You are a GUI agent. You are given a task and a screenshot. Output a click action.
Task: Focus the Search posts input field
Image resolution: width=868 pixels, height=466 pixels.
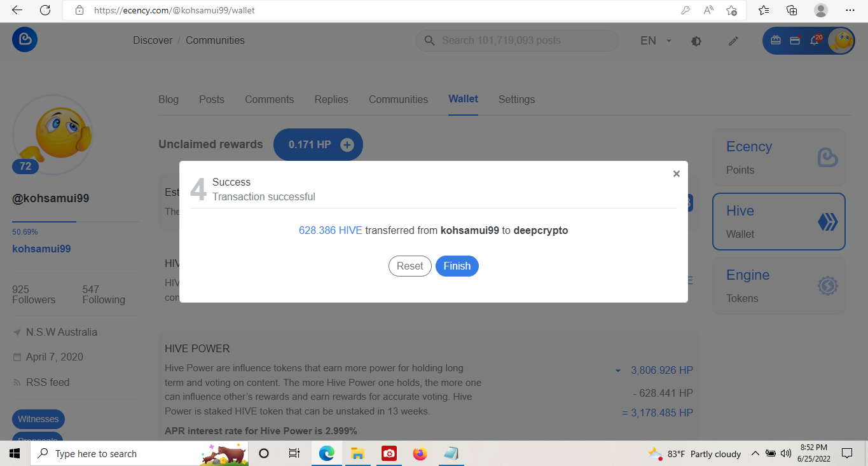point(518,40)
